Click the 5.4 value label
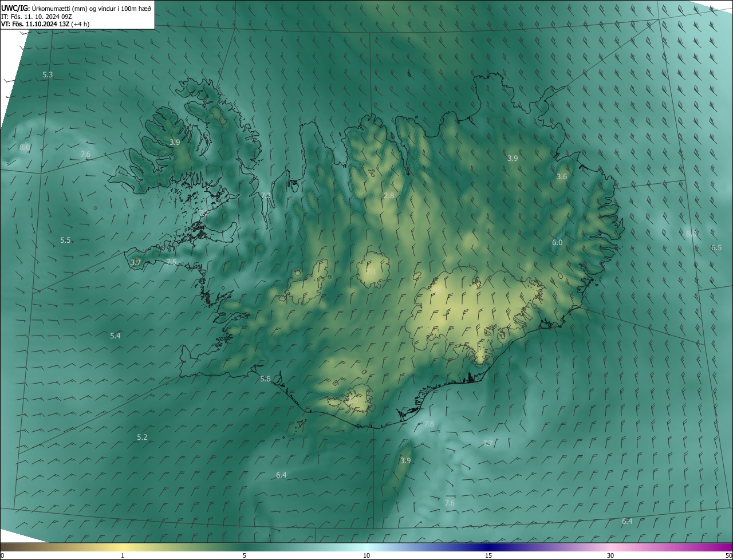 [x=115, y=336]
